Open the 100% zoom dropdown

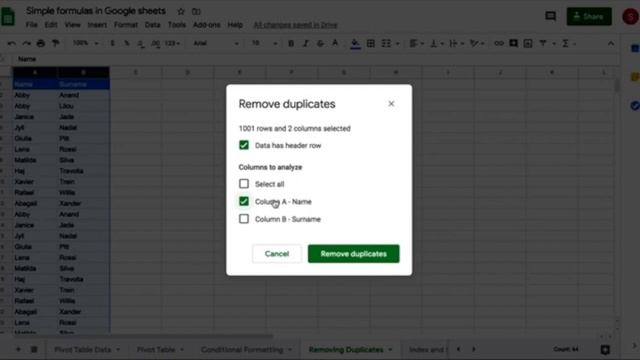(x=86, y=43)
